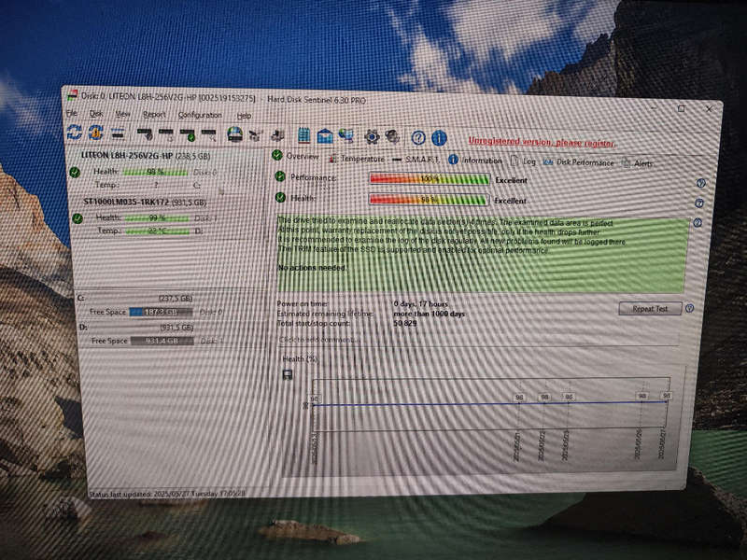
Task: Click the envelope mail toolbar icon
Action: coord(325,136)
